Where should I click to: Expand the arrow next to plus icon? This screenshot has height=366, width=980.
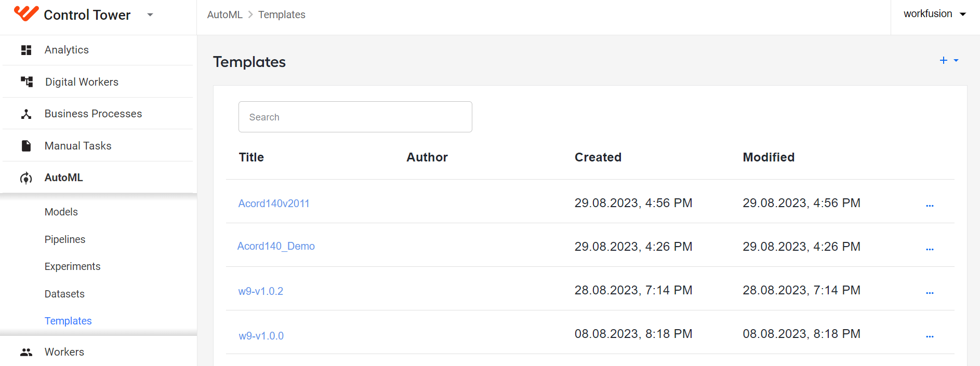coord(956,61)
